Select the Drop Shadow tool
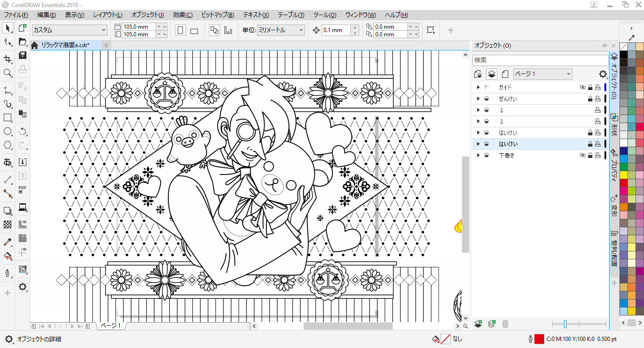This screenshot has height=348, width=644. pyautogui.click(x=8, y=210)
